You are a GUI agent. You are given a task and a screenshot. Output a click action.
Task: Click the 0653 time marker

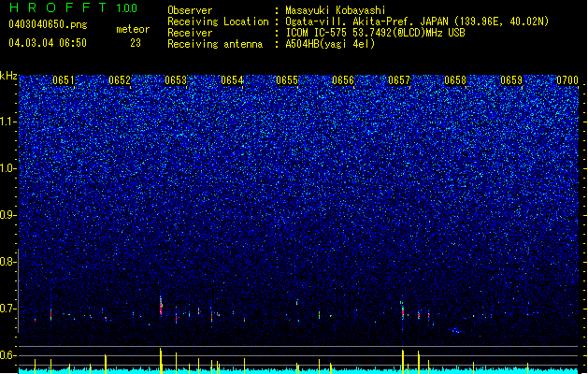pyautogui.click(x=176, y=80)
